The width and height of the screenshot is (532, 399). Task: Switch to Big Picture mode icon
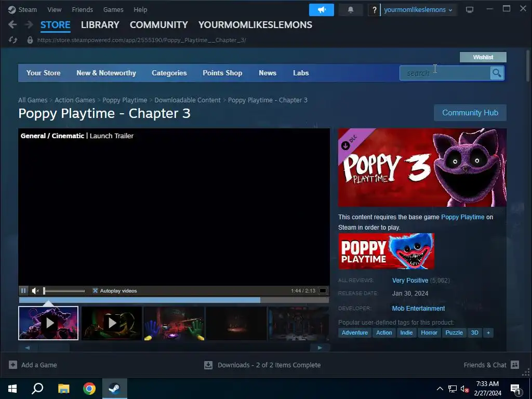(x=470, y=9)
